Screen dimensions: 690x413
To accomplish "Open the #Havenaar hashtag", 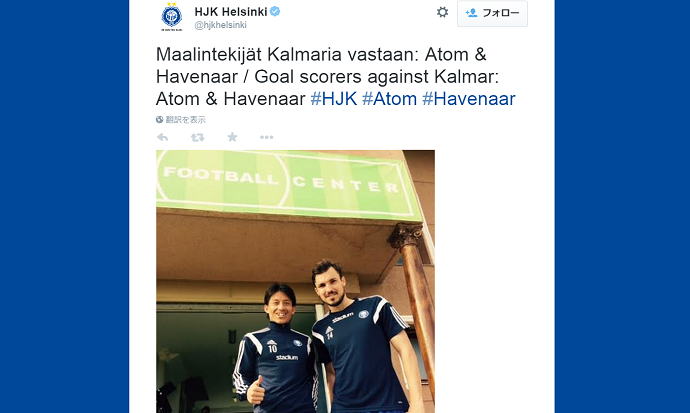I will point(469,99).
